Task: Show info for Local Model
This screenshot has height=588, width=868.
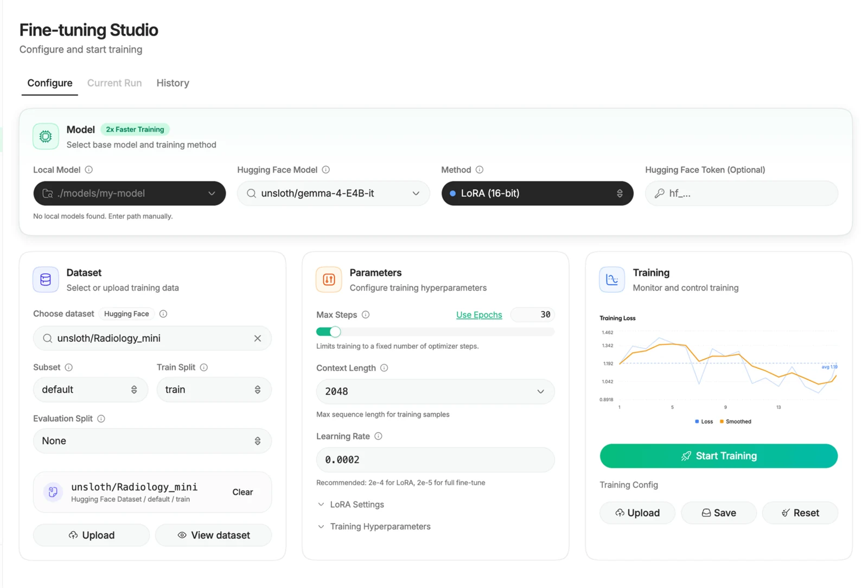Action: tap(89, 170)
